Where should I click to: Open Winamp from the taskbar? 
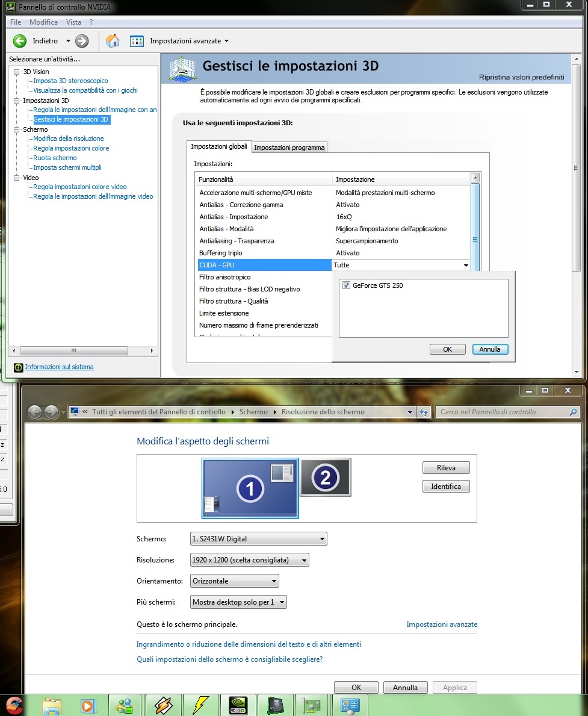coord(163,706)
